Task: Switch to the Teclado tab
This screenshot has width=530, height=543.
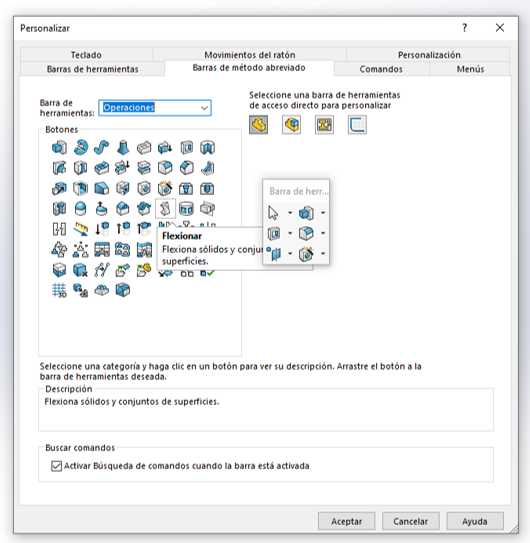Action: [86, 55]
